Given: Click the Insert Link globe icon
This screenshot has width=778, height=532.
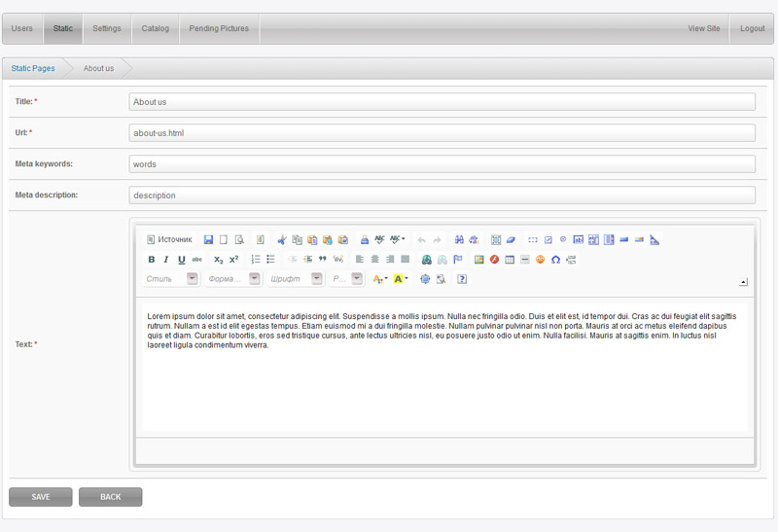Looking at the screenshot, I should [427, 260].
